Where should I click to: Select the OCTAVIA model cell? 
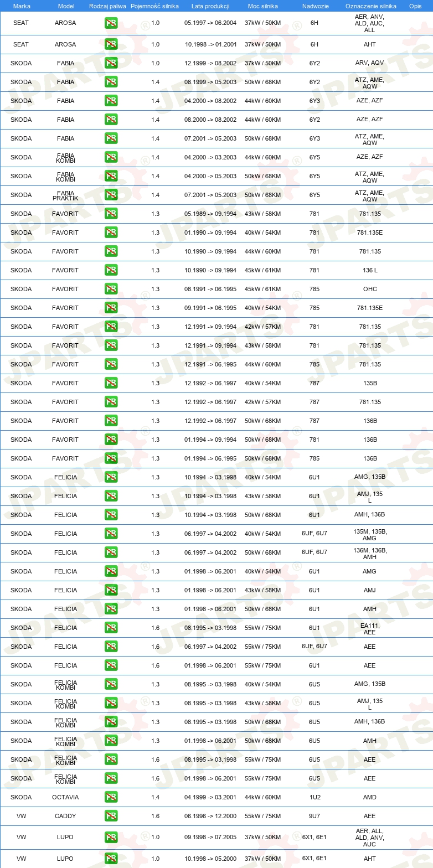point(65,797)
